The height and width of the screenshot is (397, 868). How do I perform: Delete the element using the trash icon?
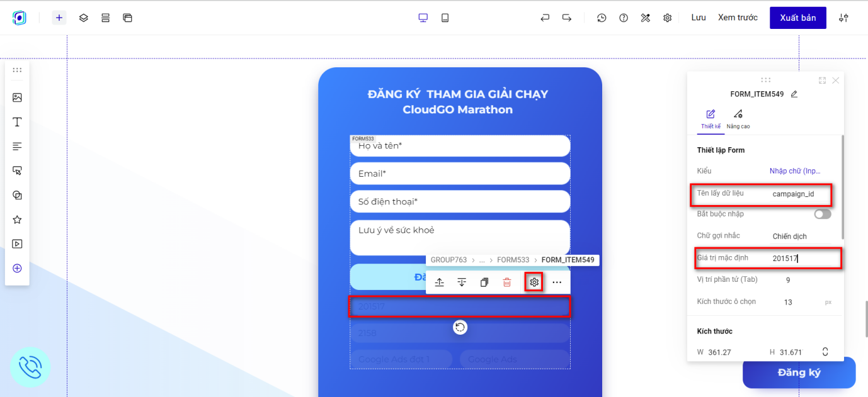[x=506, y=282]
